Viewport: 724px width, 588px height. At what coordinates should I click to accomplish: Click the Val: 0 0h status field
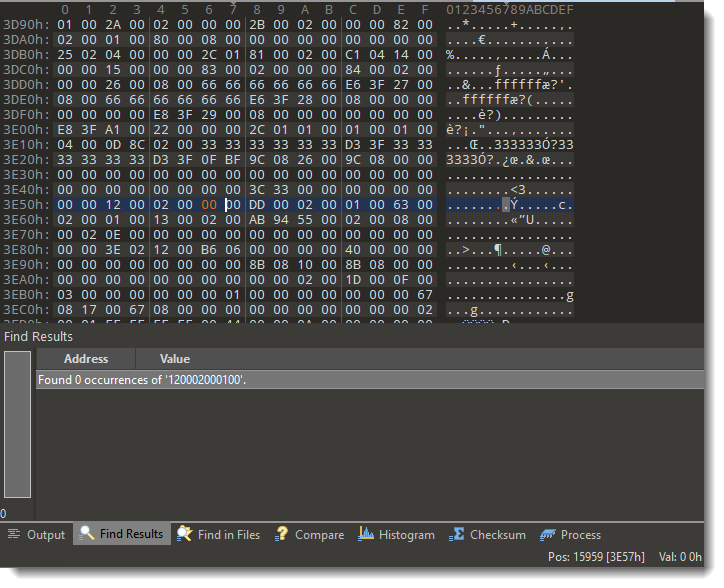pyautogui.click(x=678, y=556)
